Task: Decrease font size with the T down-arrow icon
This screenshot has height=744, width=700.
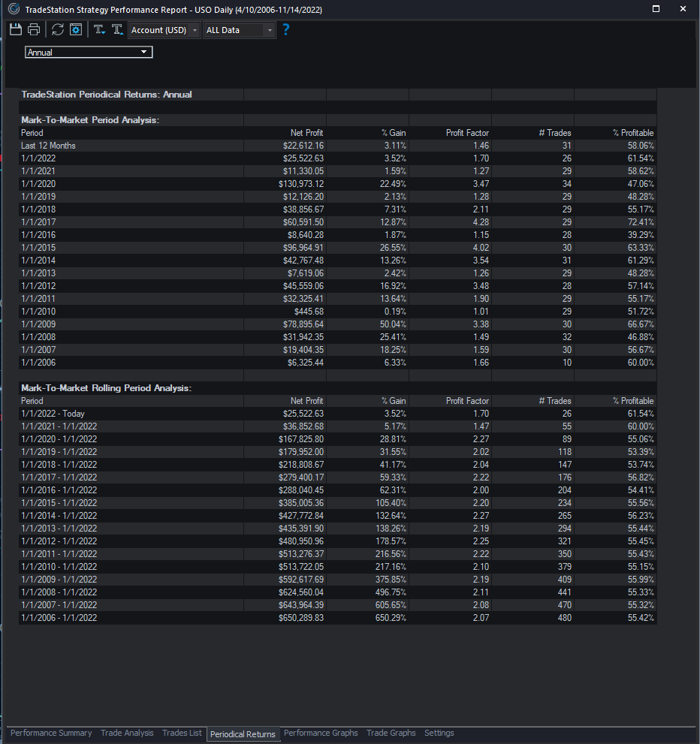Action: point(99,29)
